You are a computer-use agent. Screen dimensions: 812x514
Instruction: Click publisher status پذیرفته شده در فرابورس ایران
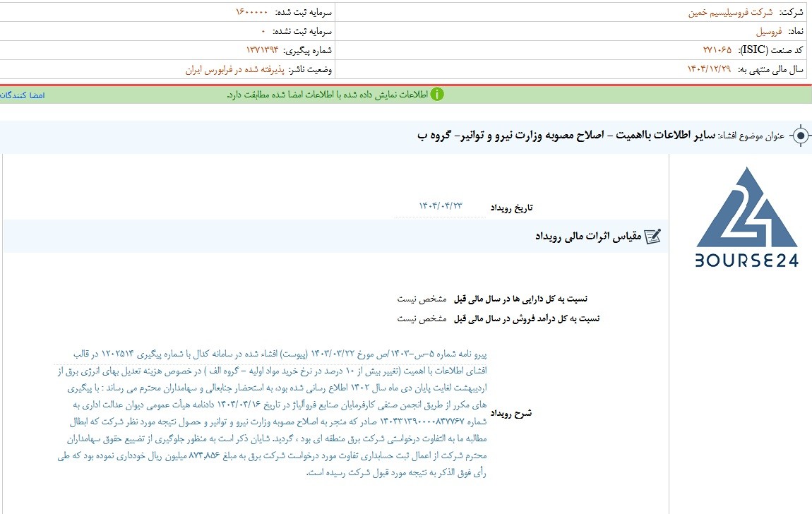(x=235, y=69)
